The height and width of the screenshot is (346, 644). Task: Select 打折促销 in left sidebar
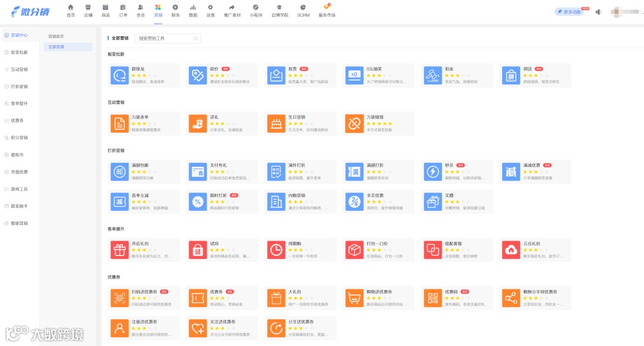coord(19,86)
